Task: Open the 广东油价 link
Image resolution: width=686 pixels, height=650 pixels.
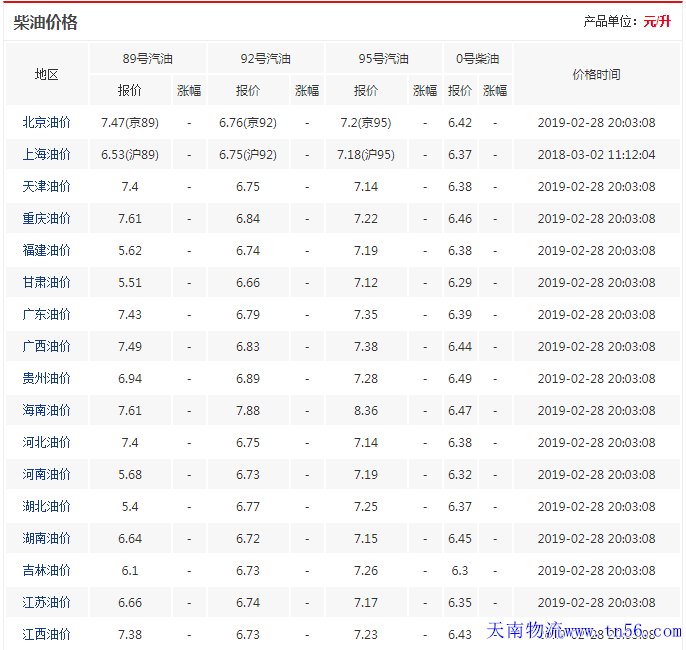Action: tap(46, 314)
